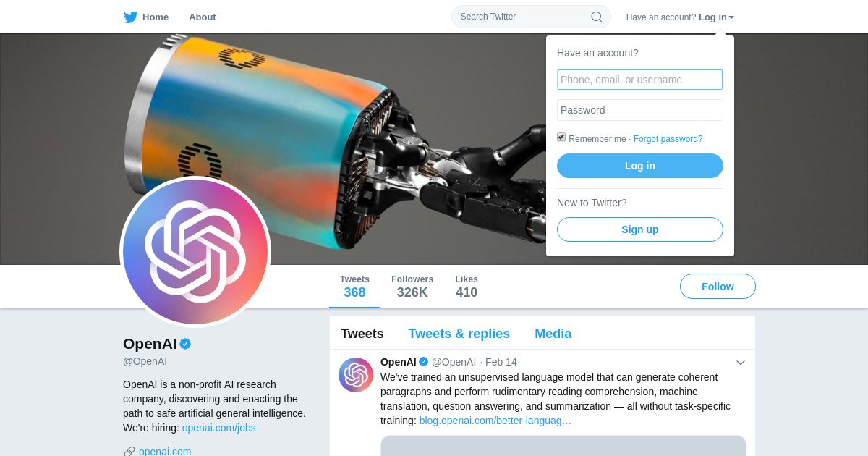Open the Forgot password? link
This screenshot has height=456, width=868.
668,139
